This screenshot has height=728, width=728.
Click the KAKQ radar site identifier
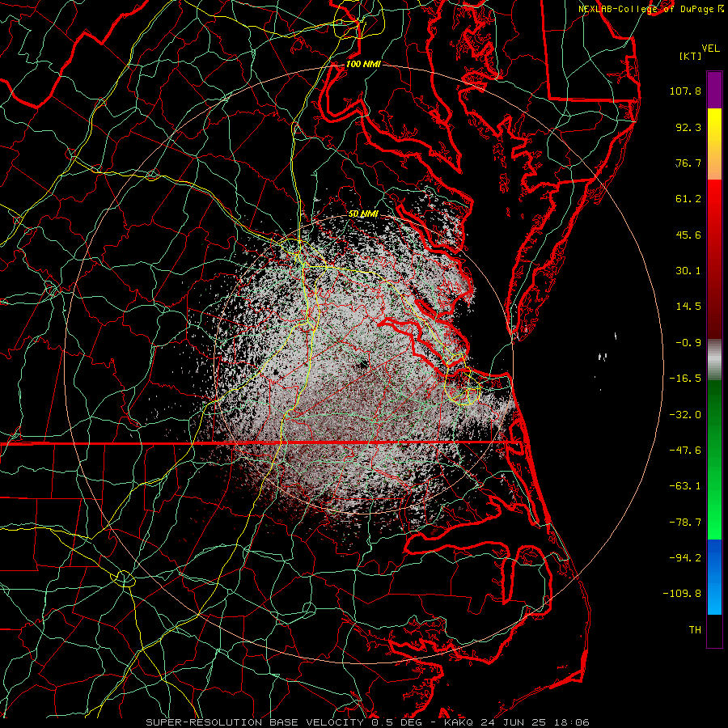(459, 722)
